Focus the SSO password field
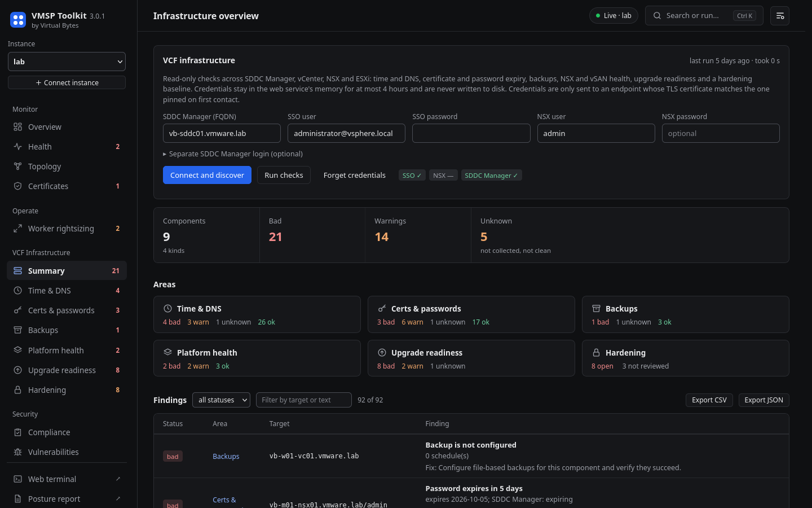The width and height of the screenshot is (812, 508). [x=471, y=133]
